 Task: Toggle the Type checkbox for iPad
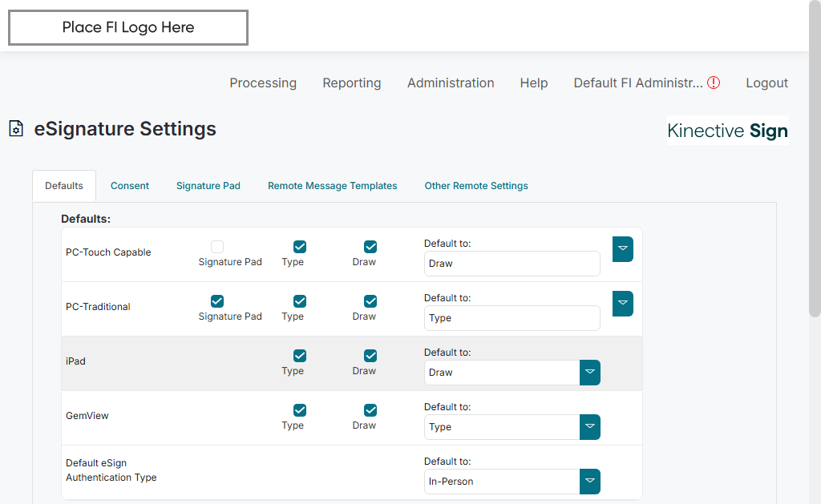pyautogui.click(x=300, y=356)
